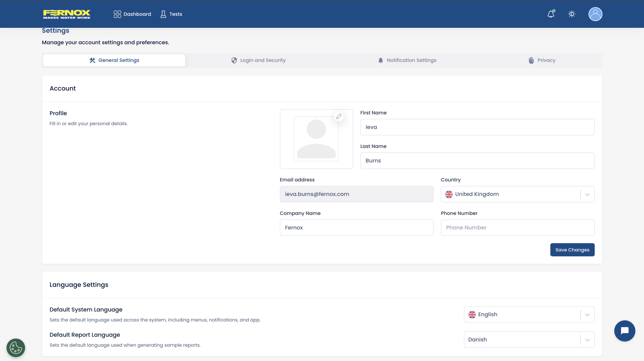Select the General Settings tab
The image size is (644, 361).
pyautogui.click(x=114, y=60)
